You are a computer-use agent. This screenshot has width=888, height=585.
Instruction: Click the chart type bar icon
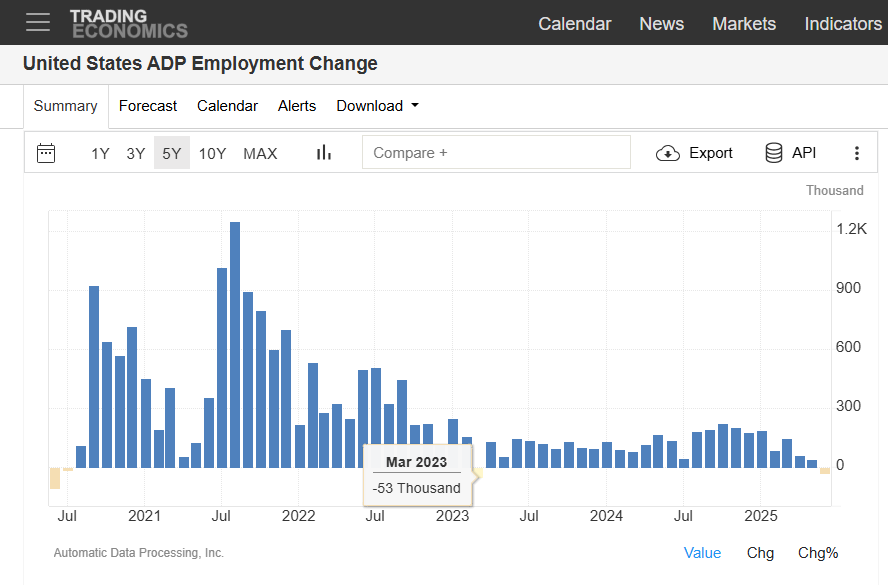pyautogui.click(x=323, y=152)
